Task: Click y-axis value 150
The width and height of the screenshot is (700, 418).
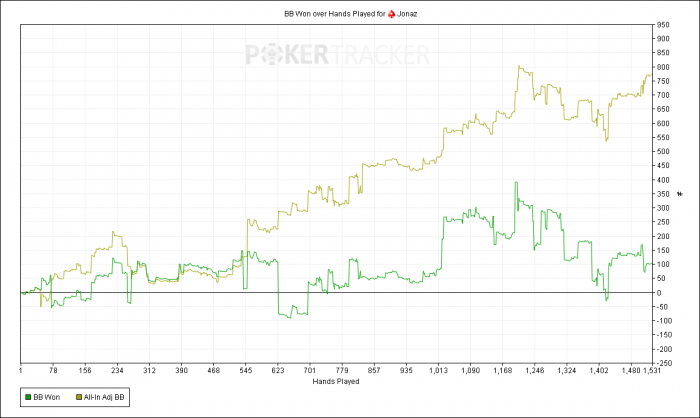Action: coord(663,251)
